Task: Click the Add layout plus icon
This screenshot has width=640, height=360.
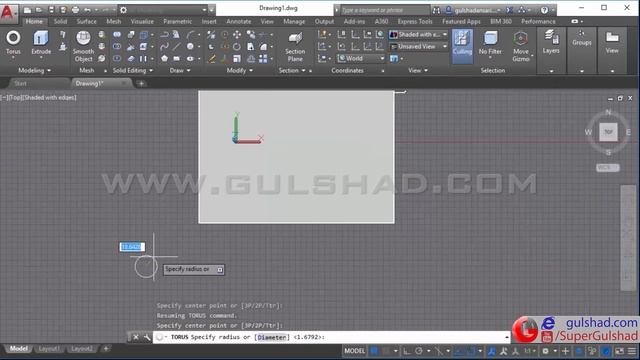Action: pos(106,349)
